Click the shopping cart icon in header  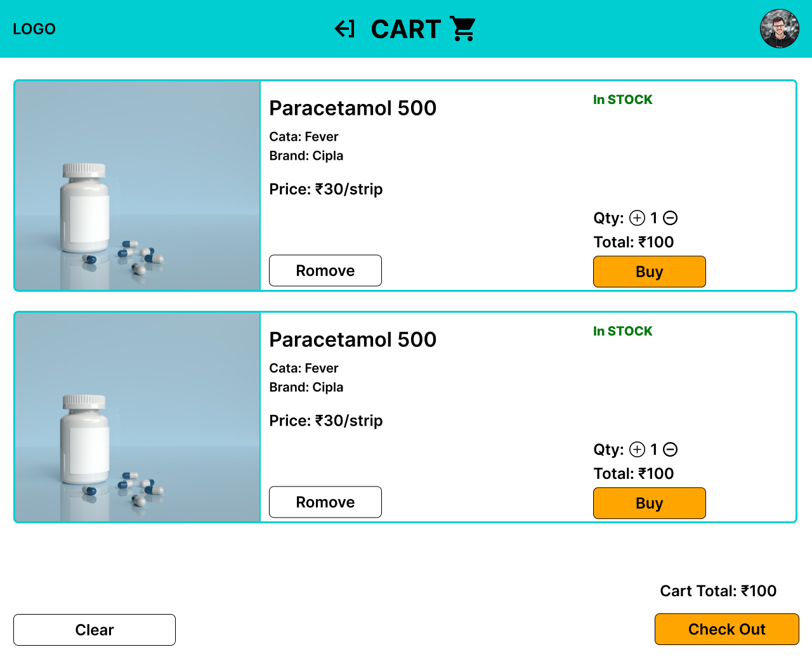[463, 29]
